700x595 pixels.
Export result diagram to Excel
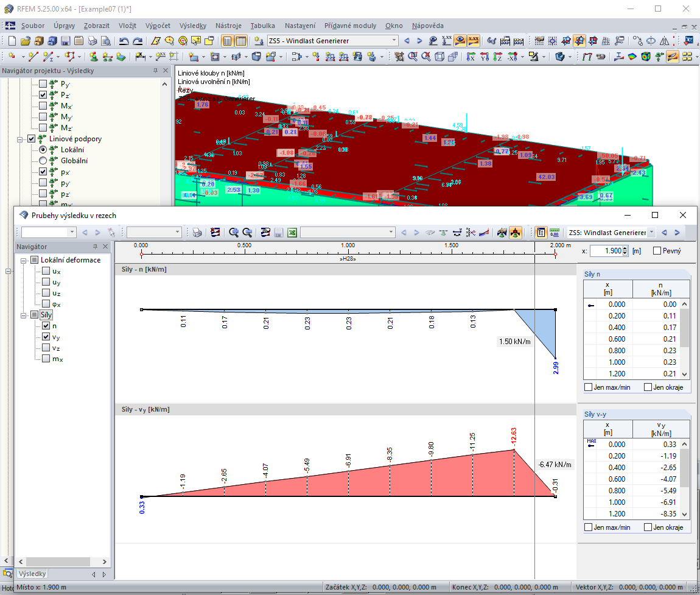tap(292, 233)
